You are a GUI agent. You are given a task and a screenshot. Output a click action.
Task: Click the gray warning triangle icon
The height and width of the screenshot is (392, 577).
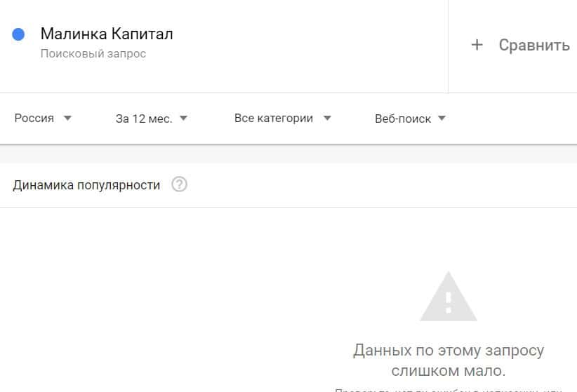(448, 297)
